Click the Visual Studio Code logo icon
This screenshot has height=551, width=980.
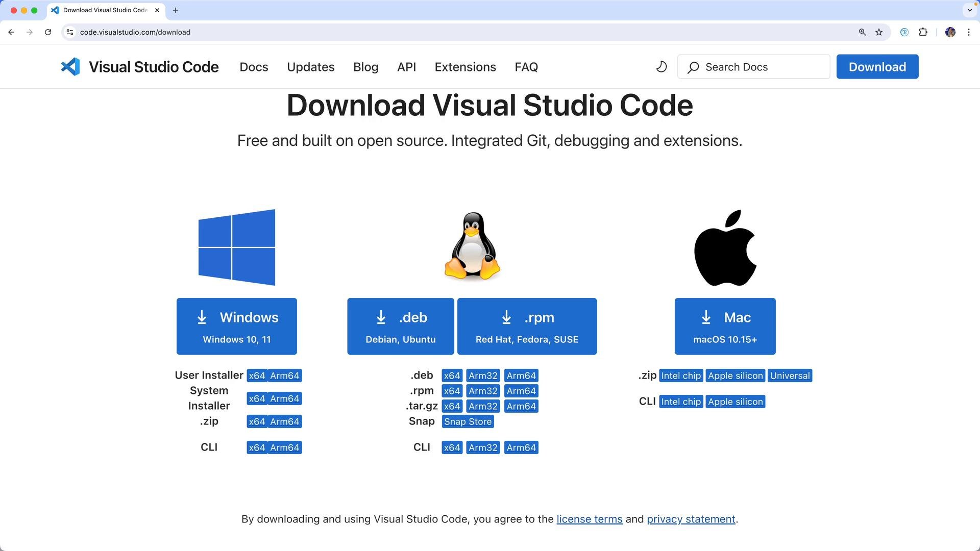pyautogui.click(x=70, y=67)
